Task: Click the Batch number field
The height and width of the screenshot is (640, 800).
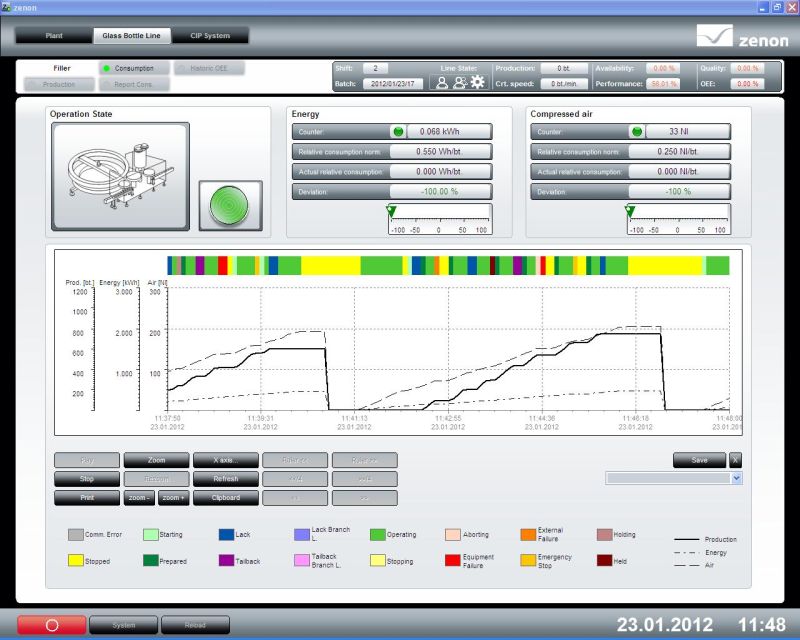Action: click(x=392, y=83)
